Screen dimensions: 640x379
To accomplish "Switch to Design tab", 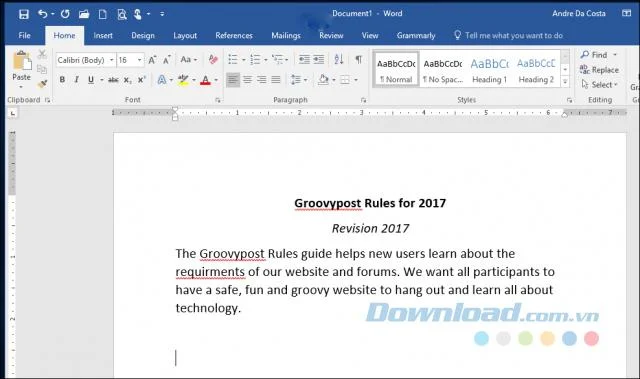I will 143,35.
